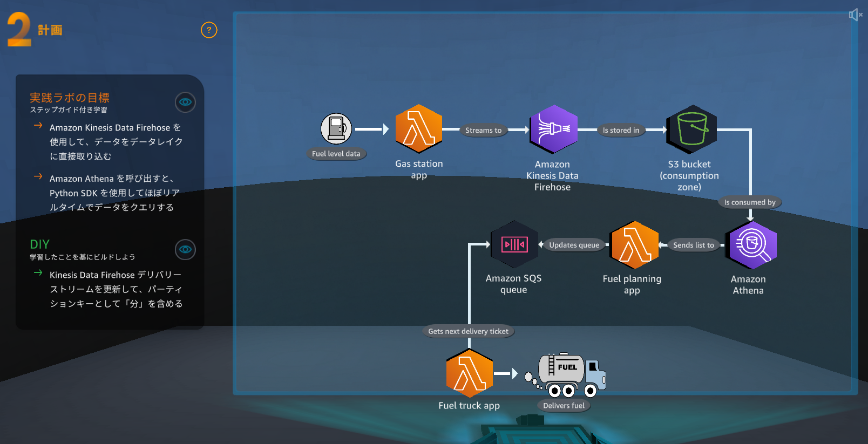Click the 'Is consumed by' connector label
This screenshot has width=868, height=444.
click(750, 202)
